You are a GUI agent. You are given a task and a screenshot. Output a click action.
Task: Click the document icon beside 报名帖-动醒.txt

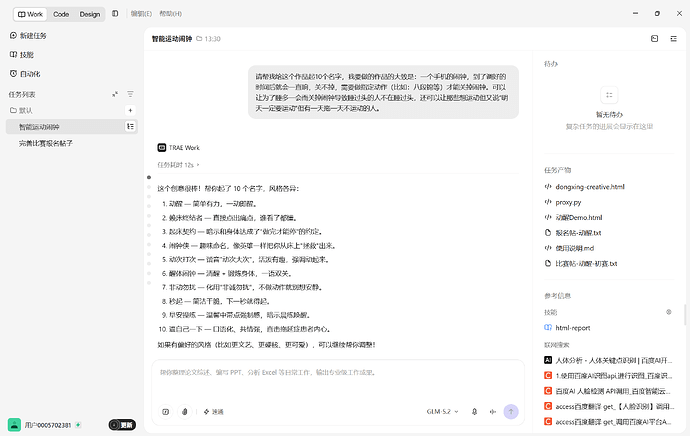548,233
